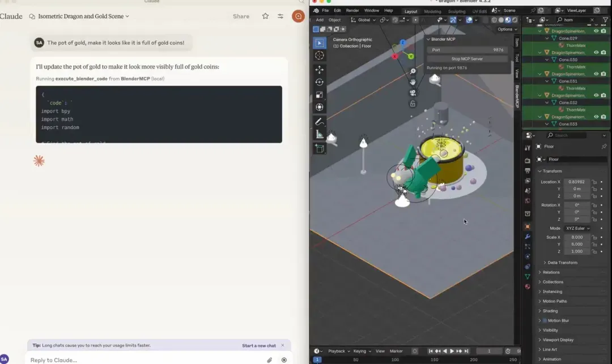Select the Move tool in Blender toolbar
The image size is (612, 364).
click(319, 70)
